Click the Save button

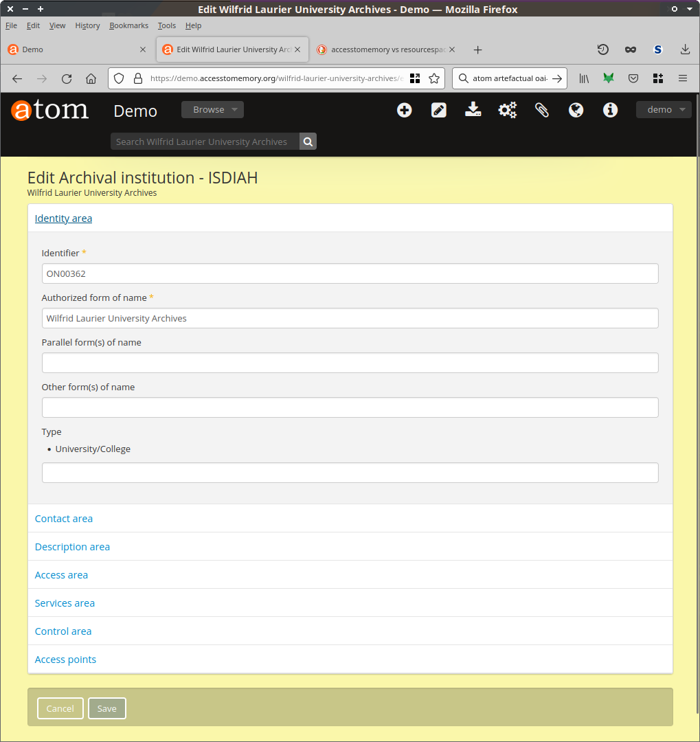coord(107,708)
